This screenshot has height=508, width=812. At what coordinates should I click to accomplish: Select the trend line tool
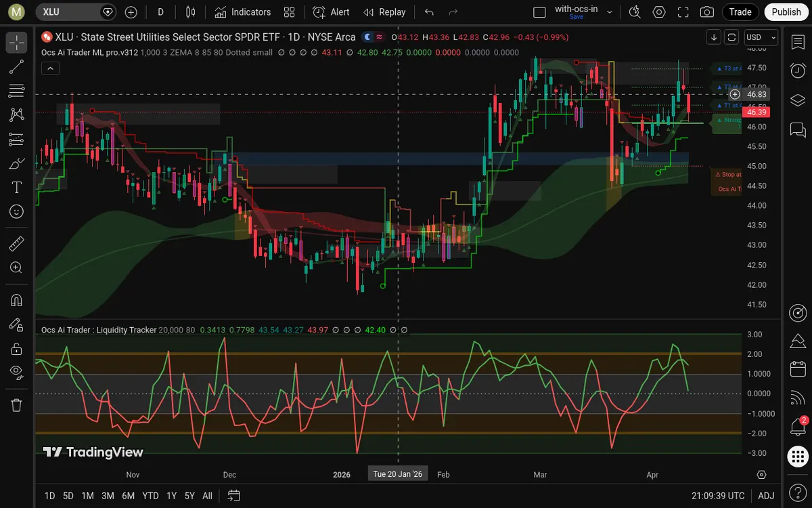point(17,66)
